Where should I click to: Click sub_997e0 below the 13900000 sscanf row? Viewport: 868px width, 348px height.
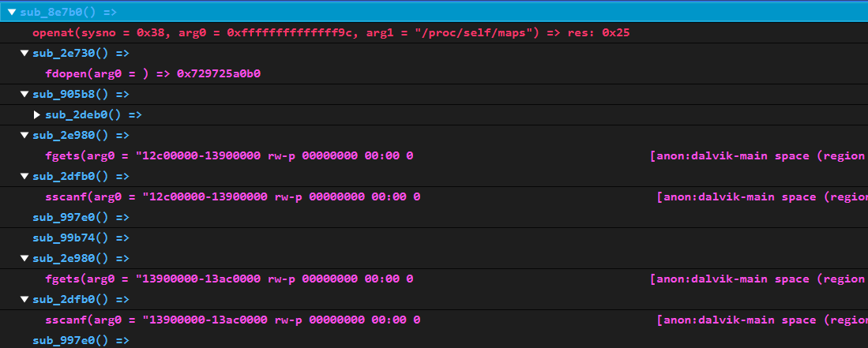(81, 340)
